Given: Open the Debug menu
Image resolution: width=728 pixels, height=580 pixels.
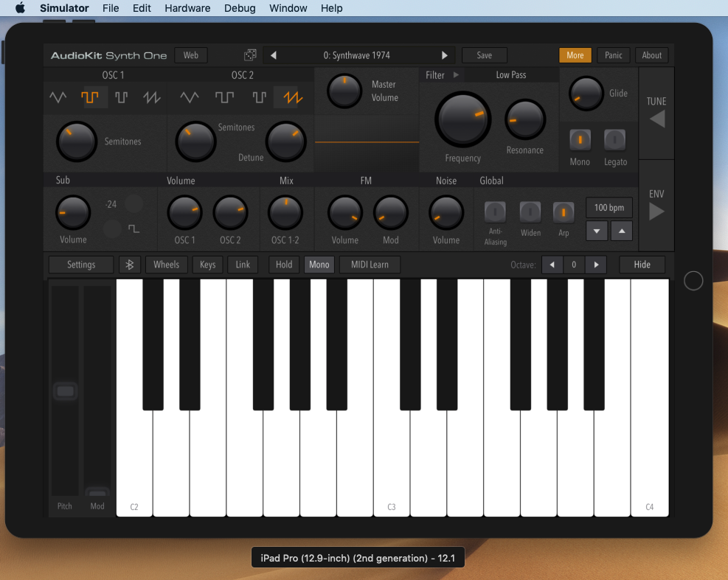Looking at the screenshot, I should point(240,8).
